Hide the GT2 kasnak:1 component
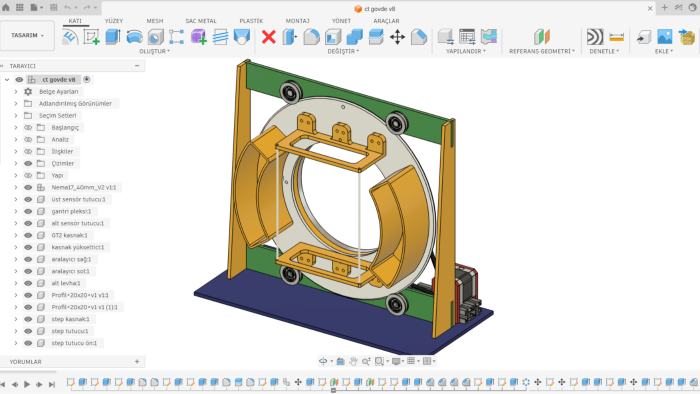Viewport: 700px width, 394px height. click(x=28, y=235)
